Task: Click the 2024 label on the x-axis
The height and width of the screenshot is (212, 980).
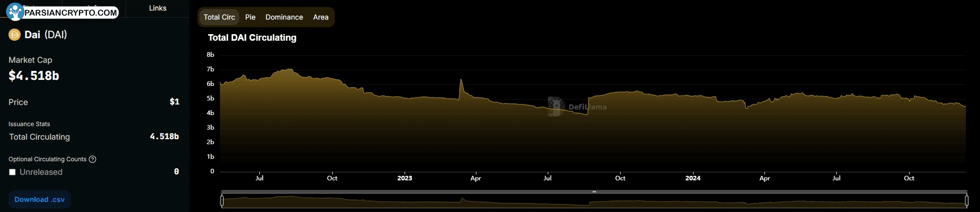Action: [x=693, y=178]
